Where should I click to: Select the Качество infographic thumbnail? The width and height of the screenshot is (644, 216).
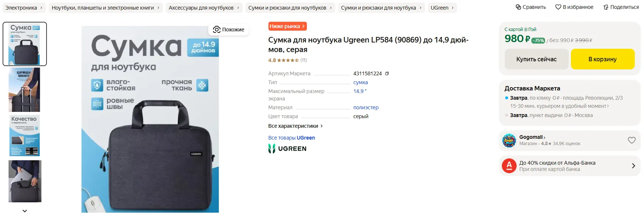24,135
